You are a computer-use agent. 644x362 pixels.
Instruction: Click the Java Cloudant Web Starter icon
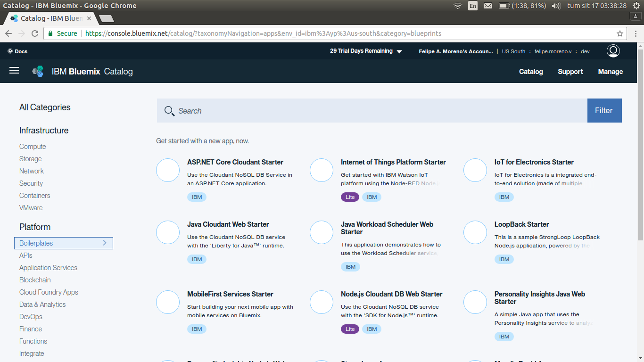point(168,232)
